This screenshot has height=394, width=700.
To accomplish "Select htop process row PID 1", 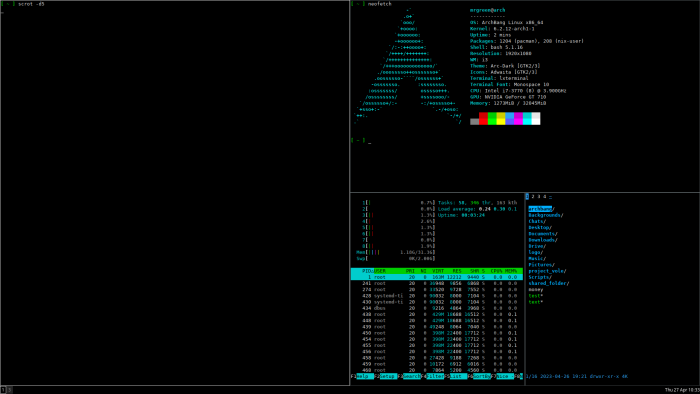I will (437, 277).
